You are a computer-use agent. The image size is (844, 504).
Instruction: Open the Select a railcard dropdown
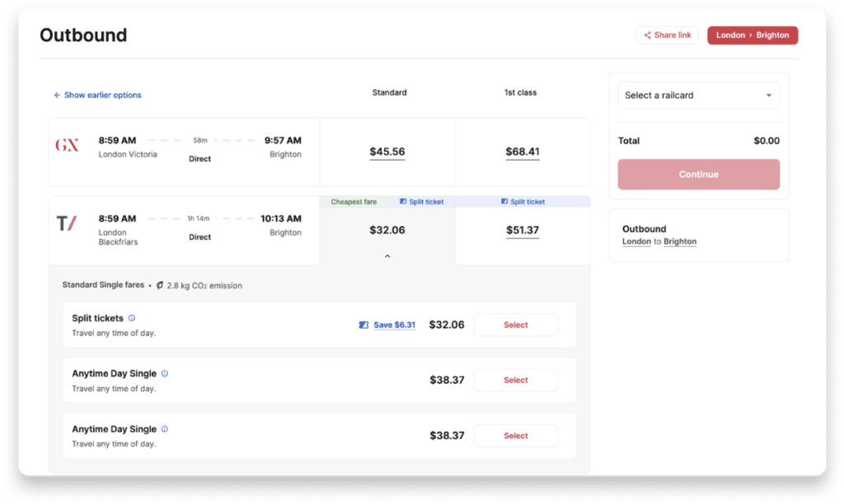(698, 95)
